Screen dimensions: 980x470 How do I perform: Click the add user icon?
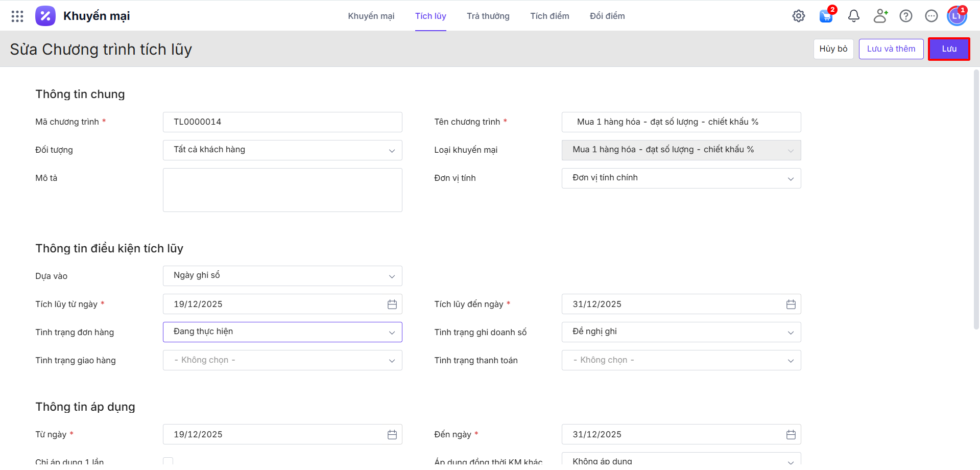pos(880,16)
